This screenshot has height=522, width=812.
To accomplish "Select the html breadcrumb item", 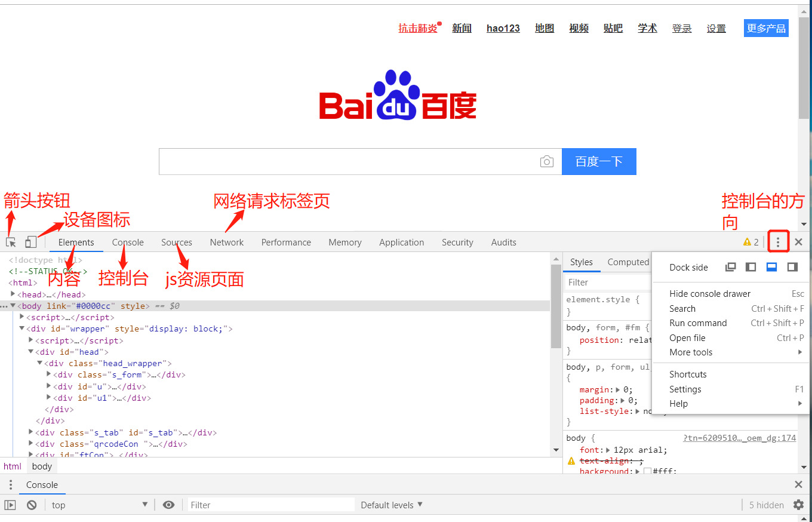I will tap(13, 466).
